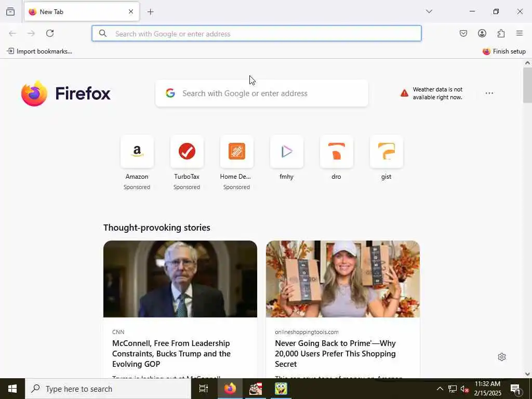Screen dimensions: 532x399
Task: Reload the current page
Action: pos(50,33)
